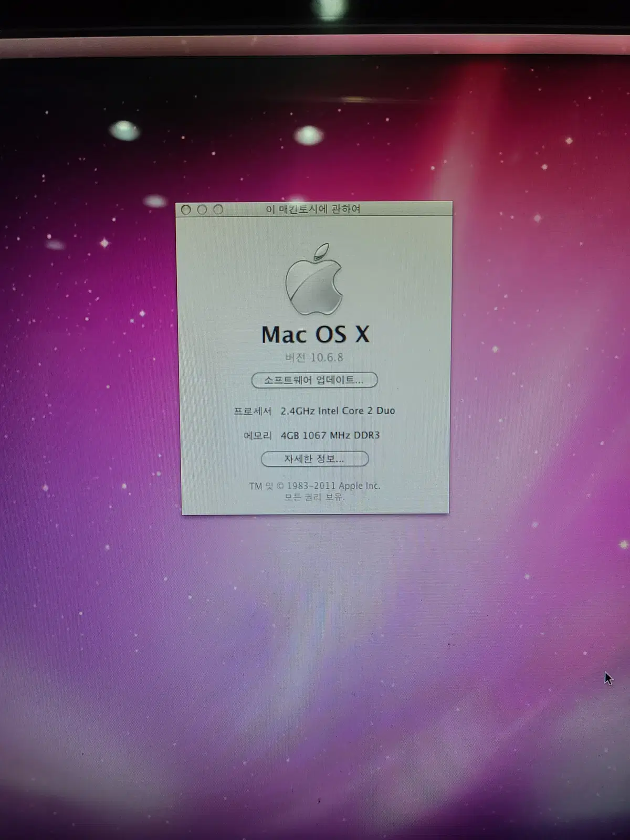Screen dimensions: 630x840
Task: Open 자세한 정보... for system details
Action: (x=314, y=459)
